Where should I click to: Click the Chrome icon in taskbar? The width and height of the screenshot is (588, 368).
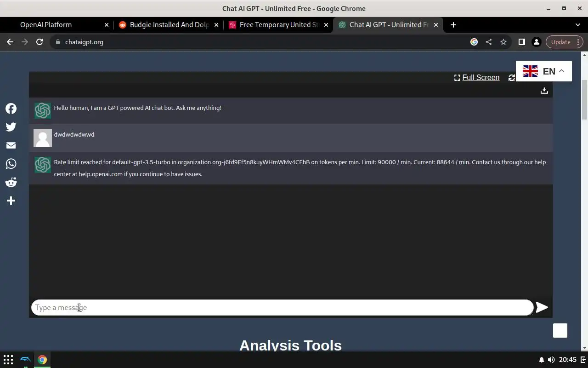(42, 360)
